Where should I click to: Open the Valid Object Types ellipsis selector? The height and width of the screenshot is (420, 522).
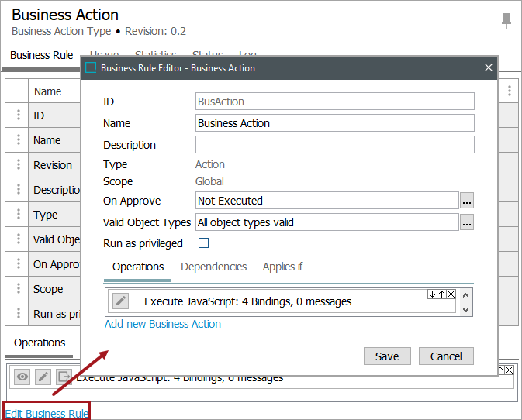(466, 222)
